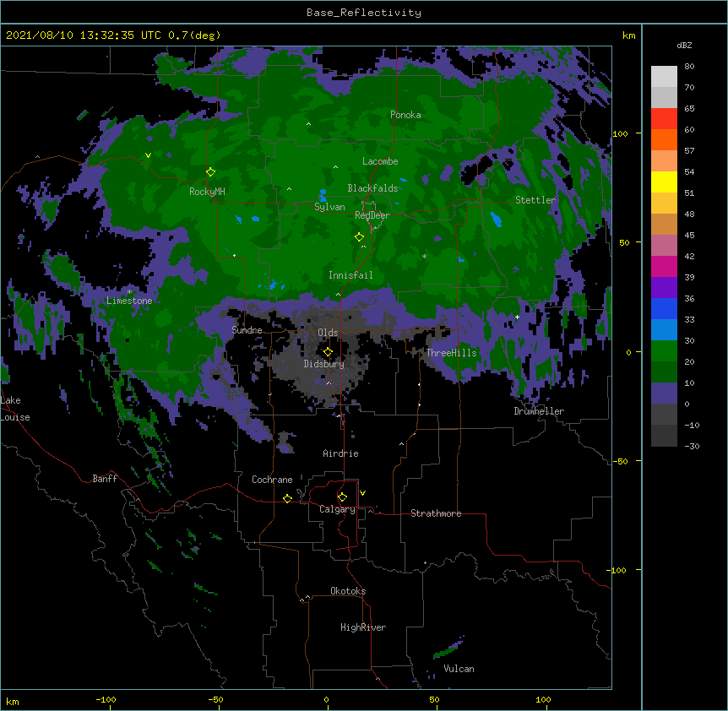Screen dimensions: 728x711
Task: Click the Sundre town label
Action: pos(247,330)
